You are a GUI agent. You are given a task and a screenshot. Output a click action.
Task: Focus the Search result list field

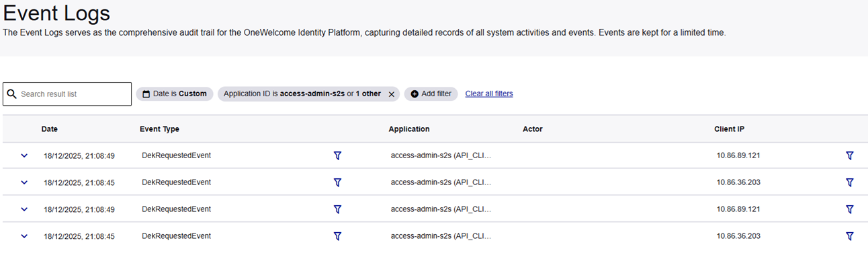click(67, 94)
